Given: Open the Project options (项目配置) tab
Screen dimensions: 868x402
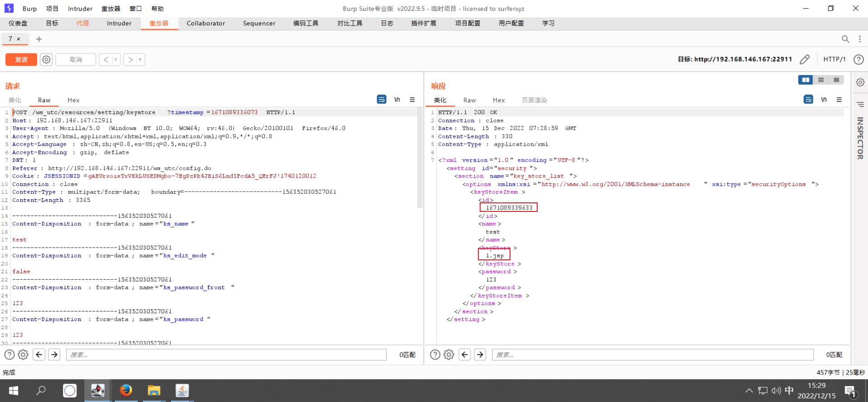Looking at the screenshot, I should point(467,23).
